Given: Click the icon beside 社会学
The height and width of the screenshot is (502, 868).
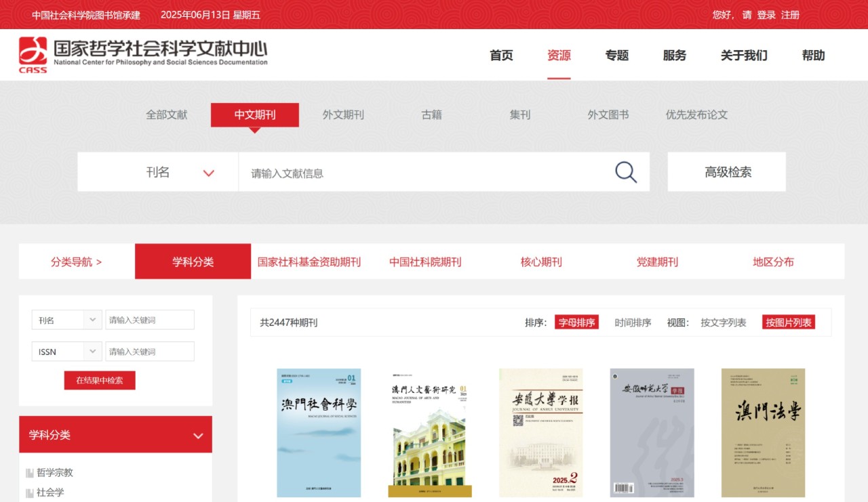Looking at the screenshot, I should (x=30, y=493).
